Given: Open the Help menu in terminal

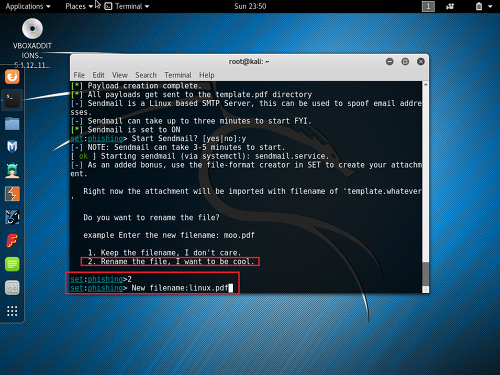Looking at the screenshot, I should tap(207, 75).
